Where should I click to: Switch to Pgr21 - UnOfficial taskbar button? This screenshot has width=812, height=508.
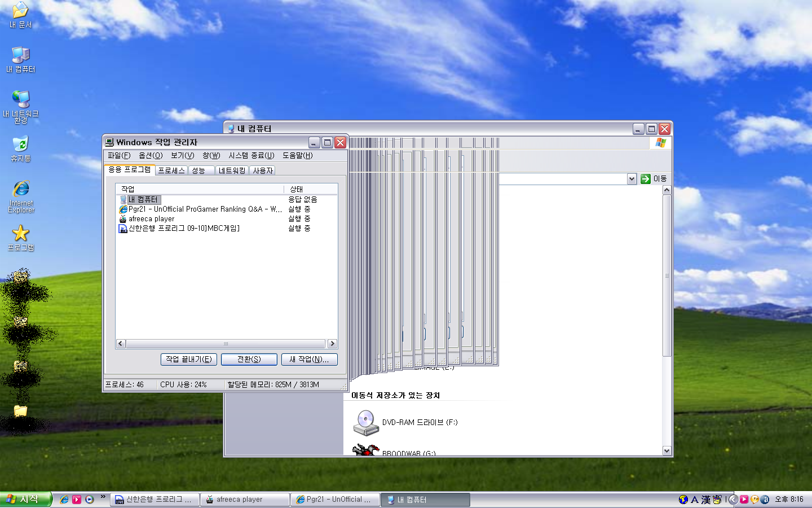tap(335, 500)
